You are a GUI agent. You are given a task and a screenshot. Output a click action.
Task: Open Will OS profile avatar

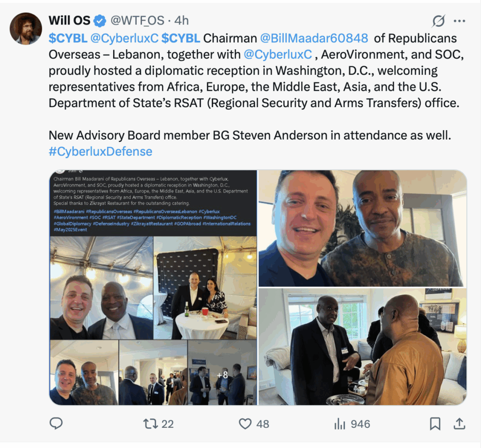tap(26, 29)
